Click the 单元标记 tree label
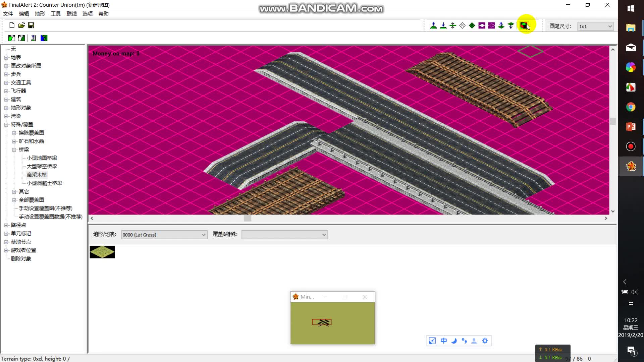The width and height of the screenshot is (644, 362). pyautogui.click(x=21, y=233)
